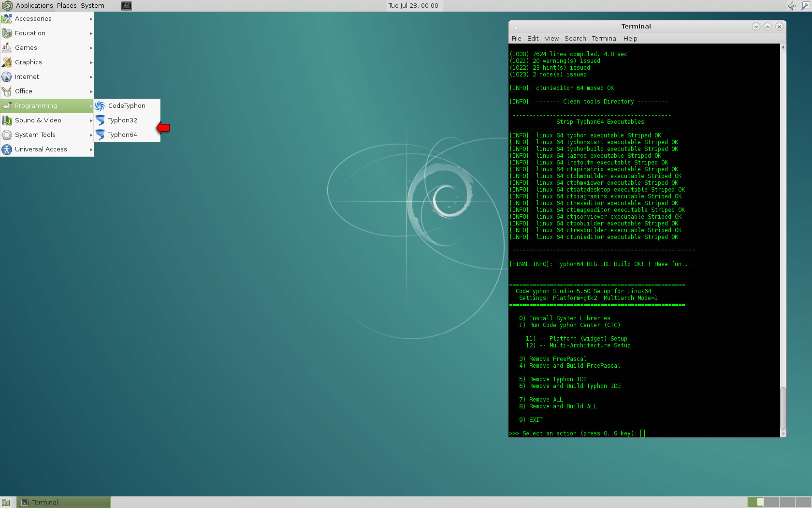Screen dimensions: 812x508
Task: Click the Typhon64 tornado icon
Action: tap(100, 135)
